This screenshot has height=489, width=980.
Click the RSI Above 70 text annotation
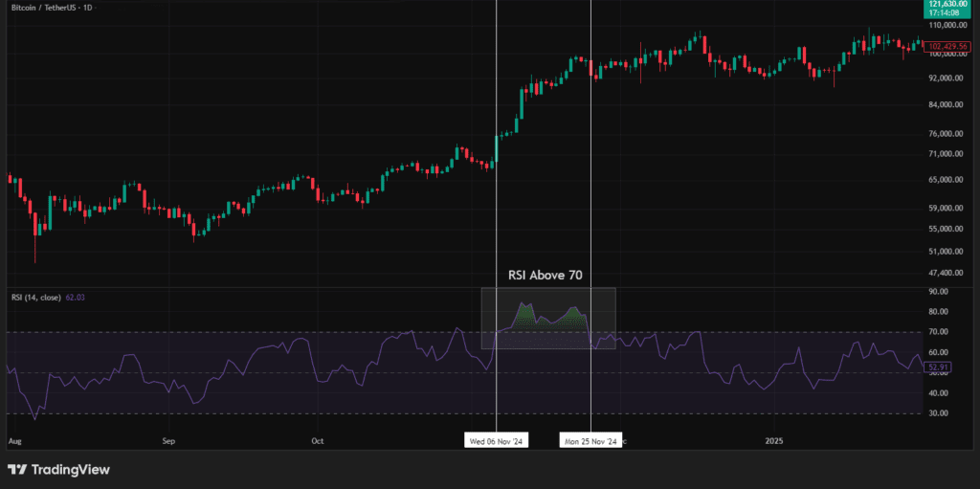(545, 275)
